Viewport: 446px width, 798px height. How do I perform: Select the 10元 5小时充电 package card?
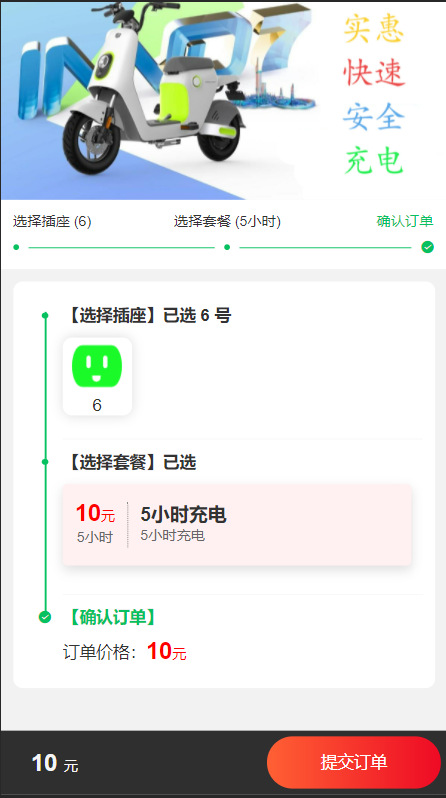(x=237, y=525)
